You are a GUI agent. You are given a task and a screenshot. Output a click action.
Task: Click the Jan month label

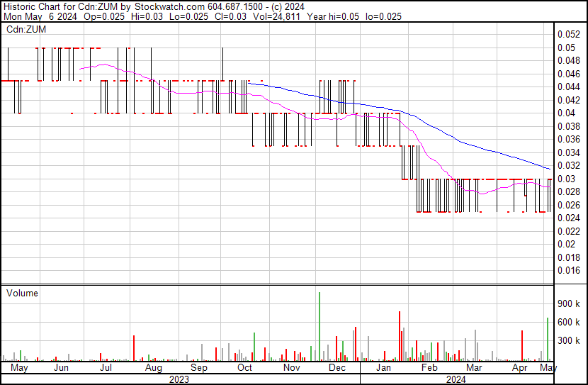click(x=383, y=367)
